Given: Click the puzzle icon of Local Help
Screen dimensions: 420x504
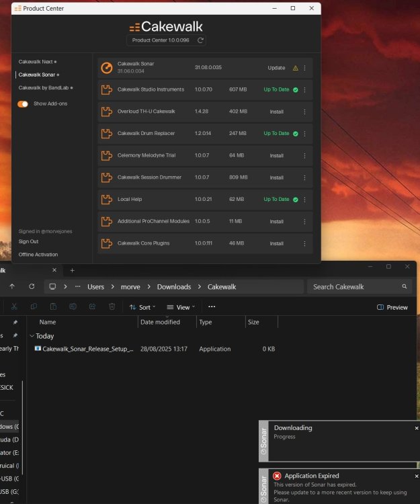Looking at the screenshot, I should pyautogui.click(x=107, y=200).
